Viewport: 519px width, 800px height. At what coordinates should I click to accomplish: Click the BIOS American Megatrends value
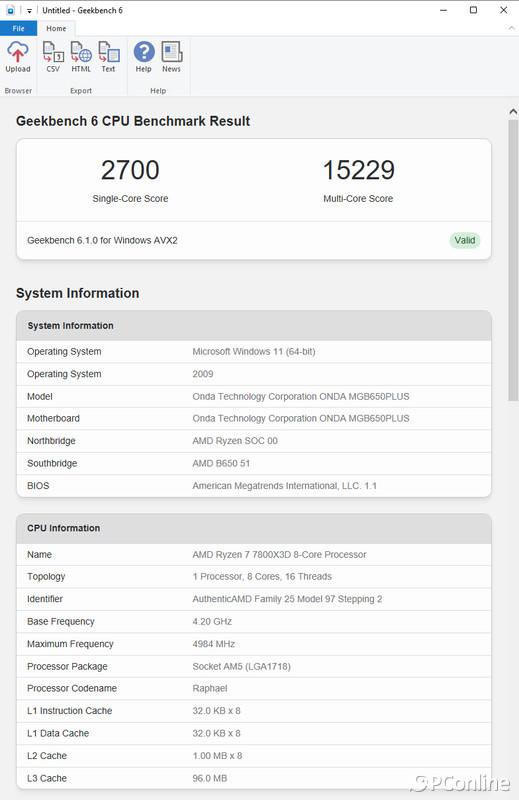284,486
